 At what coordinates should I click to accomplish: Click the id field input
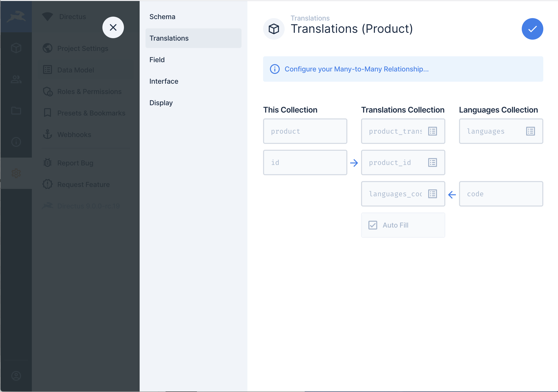pyautogui.click(x=305, y=163)
